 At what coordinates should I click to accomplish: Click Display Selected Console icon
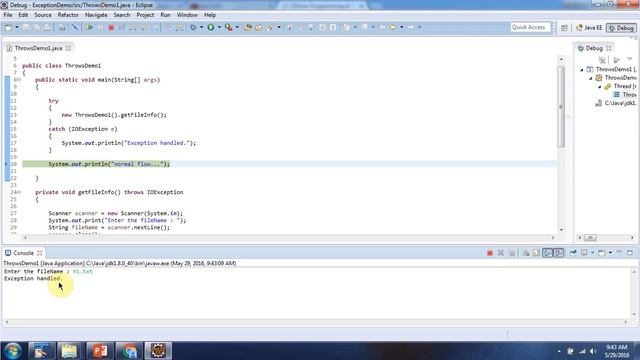pyautogui.click(x=584, y=253)
